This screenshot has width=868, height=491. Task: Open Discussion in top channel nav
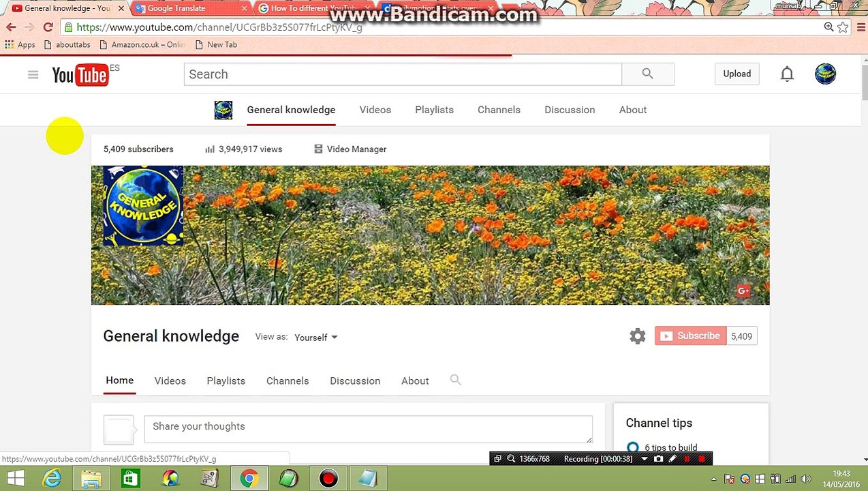pos(570,110)
